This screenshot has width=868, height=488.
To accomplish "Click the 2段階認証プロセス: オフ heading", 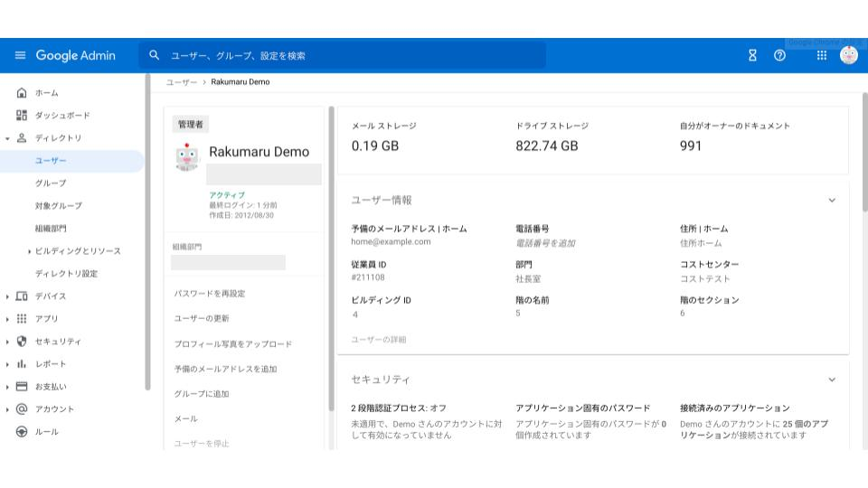I will pos(399,408).
